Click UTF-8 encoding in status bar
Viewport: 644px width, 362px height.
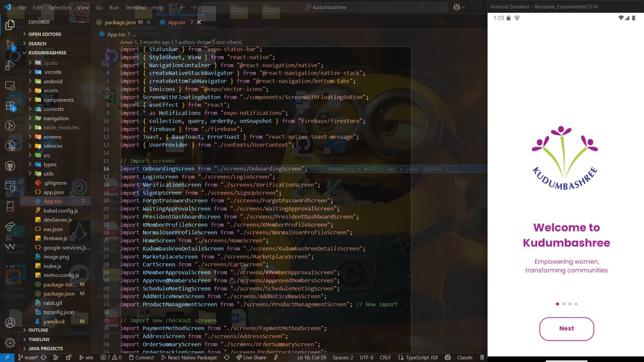click(x=367, y=357)
